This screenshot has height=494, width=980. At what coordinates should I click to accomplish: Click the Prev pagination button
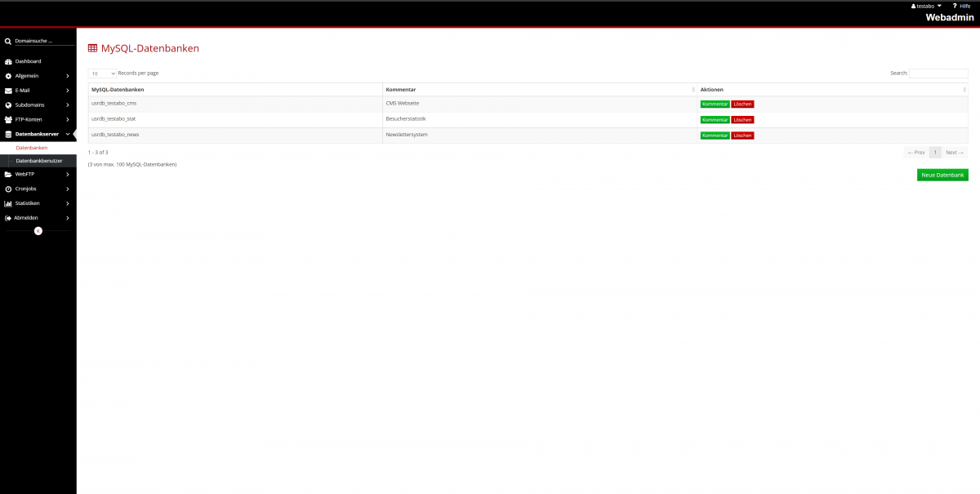click(x=916, y=153)
